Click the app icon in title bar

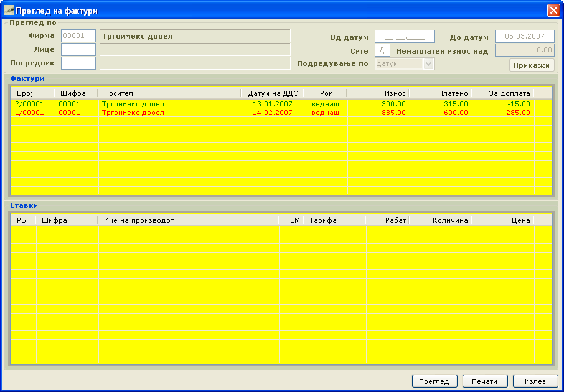(9, 11)
